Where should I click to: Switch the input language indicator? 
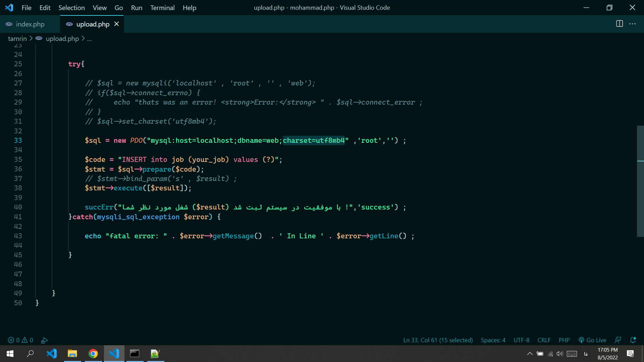tap(586, 354)
